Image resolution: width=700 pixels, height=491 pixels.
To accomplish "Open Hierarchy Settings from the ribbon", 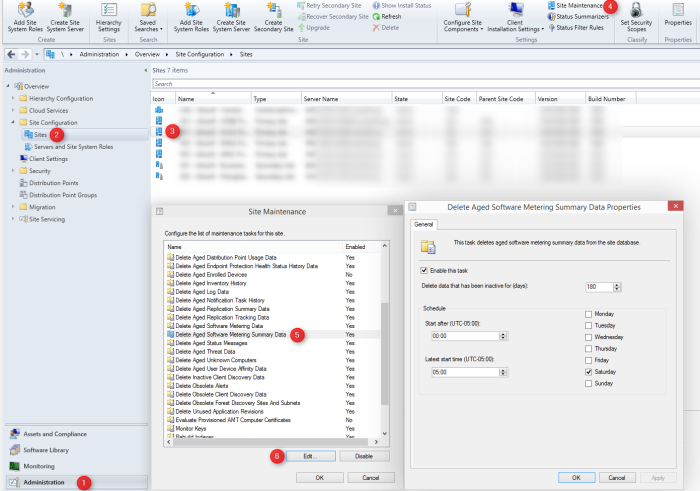I will pos(108,17).
